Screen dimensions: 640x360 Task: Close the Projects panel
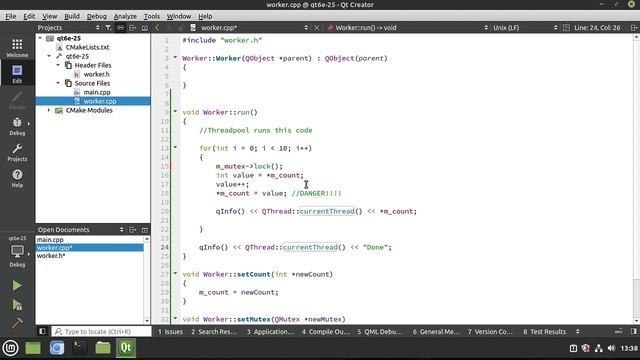[x=145, y=28]
